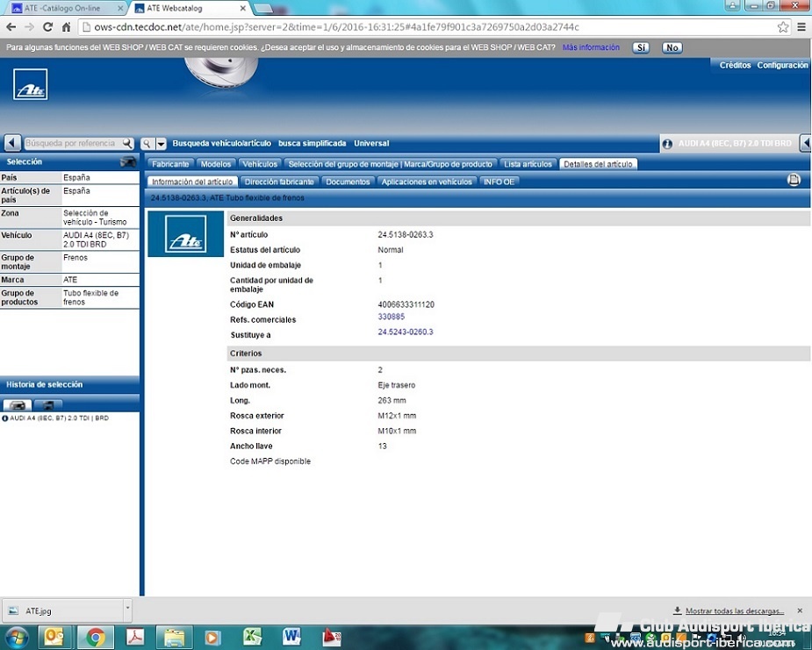Viewport: 812px width, 650px height.
Task: Open the Chrome menu icon
Action: (801, 27)
